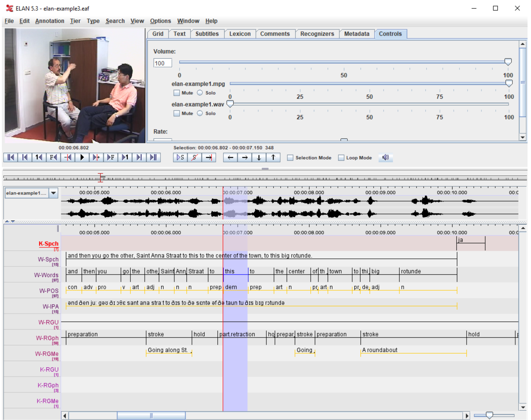Select the K-Spch tier label
The height and width of the screenshot is (420, 531).
48,244
